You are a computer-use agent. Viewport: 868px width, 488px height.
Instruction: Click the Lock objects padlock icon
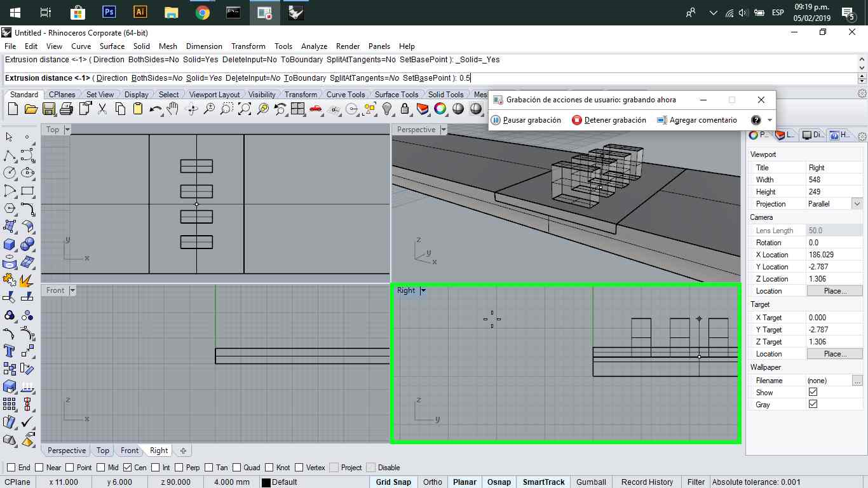tap(405, 109)
